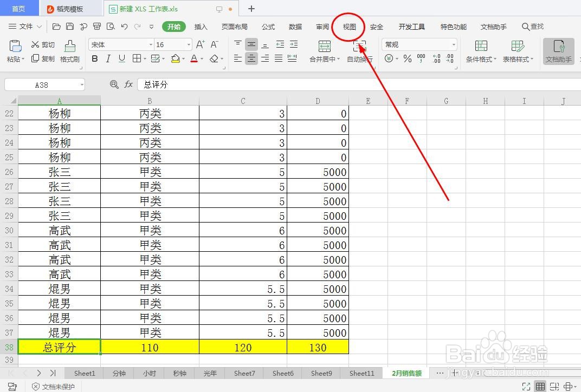Click the Cut (剪切) tool
The width and height of the screenshot is (581, 392).
click(43, 45)
